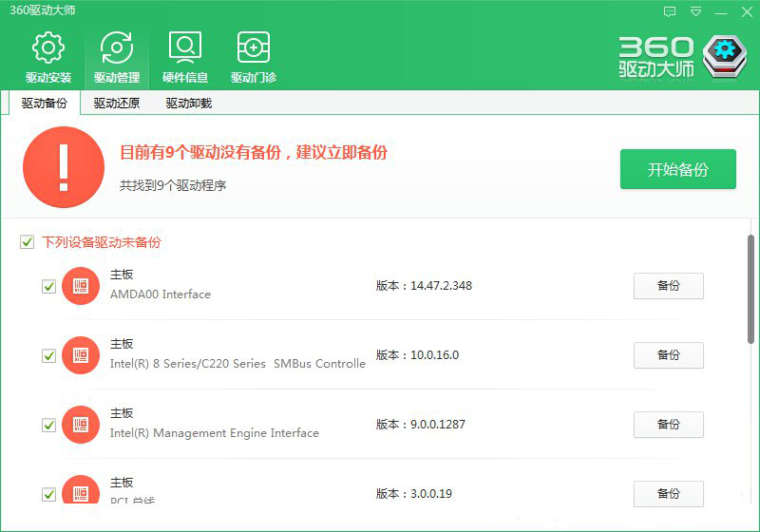Screen dimensions: 760x532
Task: Uncheck the Intel 8 Series SMBus Controller checkbox
Action: (49, 355)
